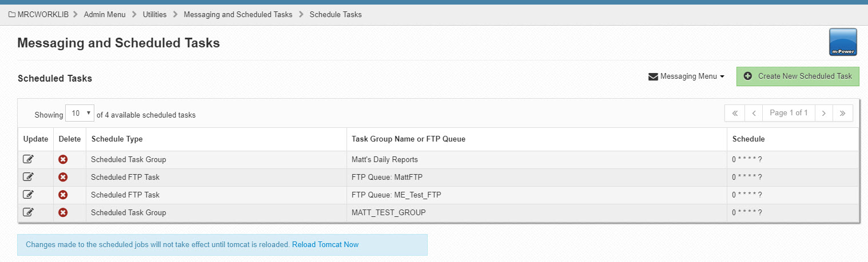Update the MATT_TEST_GROUP task
This screenshot has height=262, width=868.
pyautogui.click(x=28, y=212)
